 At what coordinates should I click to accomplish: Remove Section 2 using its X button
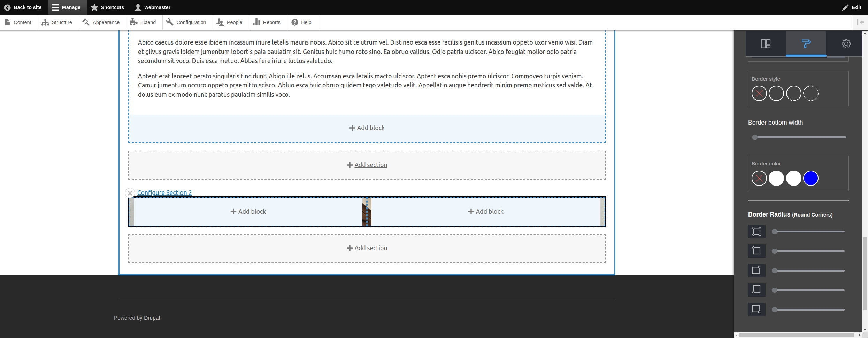tap(130, 193)
